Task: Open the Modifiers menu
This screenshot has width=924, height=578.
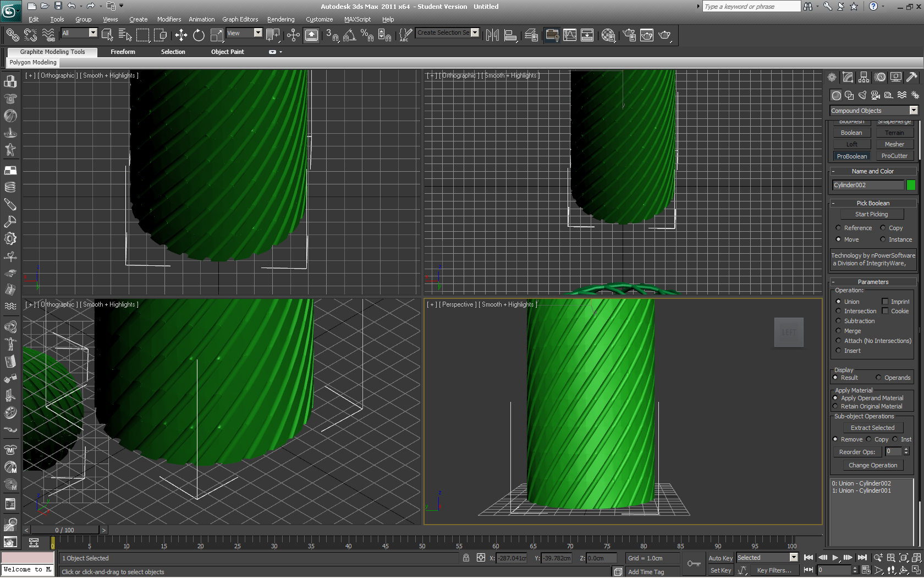Action: pyautogui.click(x=169, y=19)
